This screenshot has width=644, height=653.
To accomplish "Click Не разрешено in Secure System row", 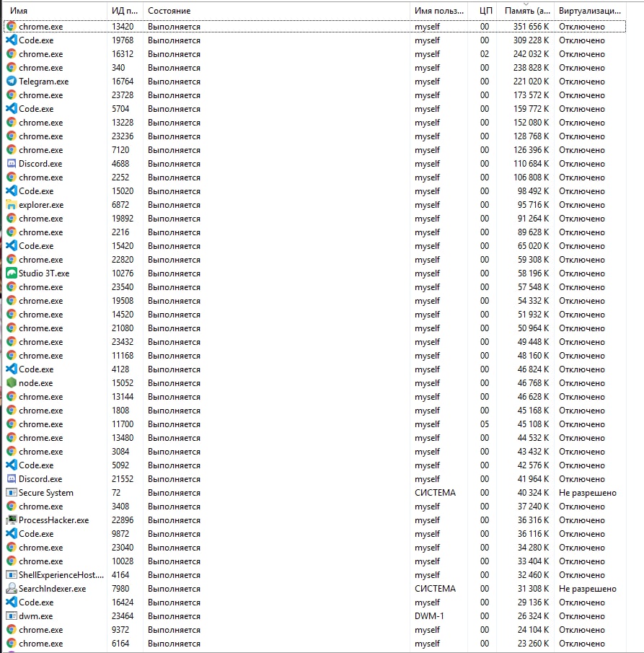I will [587, 493].
